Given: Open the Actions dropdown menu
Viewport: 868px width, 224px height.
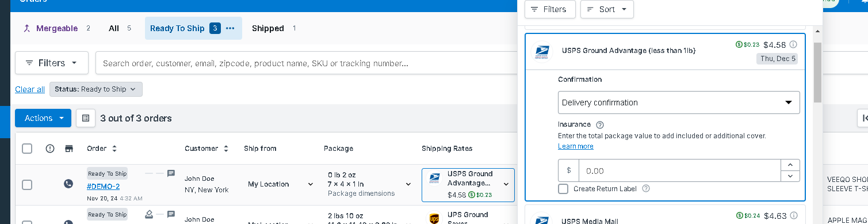Looking at the screenshot, I should pos(43,118).
